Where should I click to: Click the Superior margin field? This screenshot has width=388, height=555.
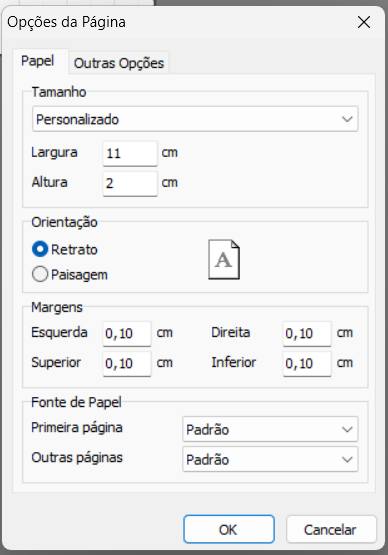(127, 364)
